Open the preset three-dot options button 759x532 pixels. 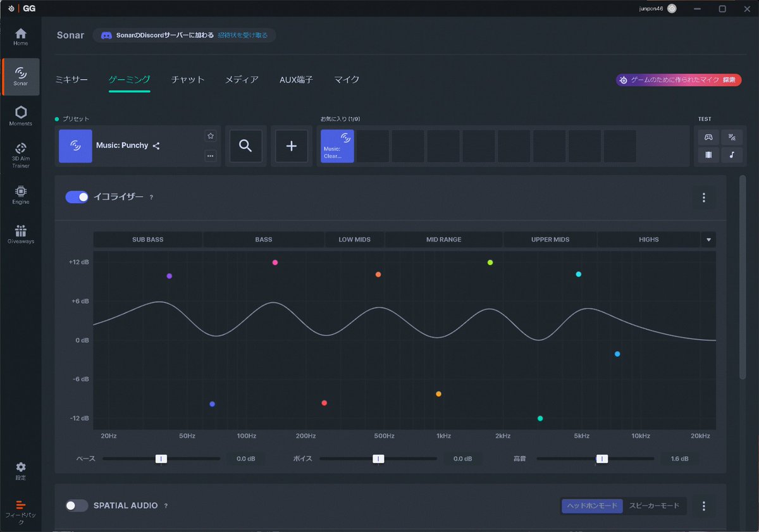tap(211, 156)
